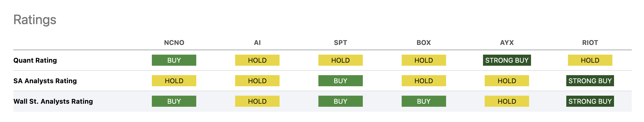The width and height of the screenshot is (644, 122).
Task: Click the Quant Rating row label
Action: (35, 60)
